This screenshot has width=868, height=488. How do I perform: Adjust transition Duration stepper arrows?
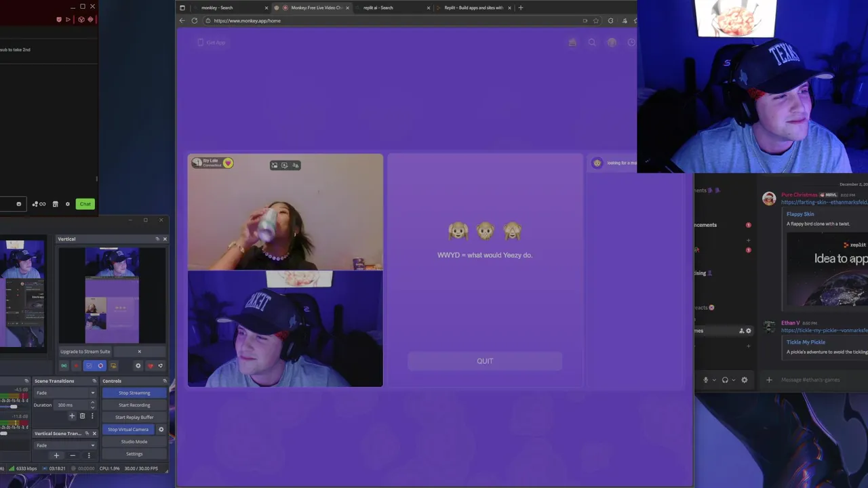93,405
